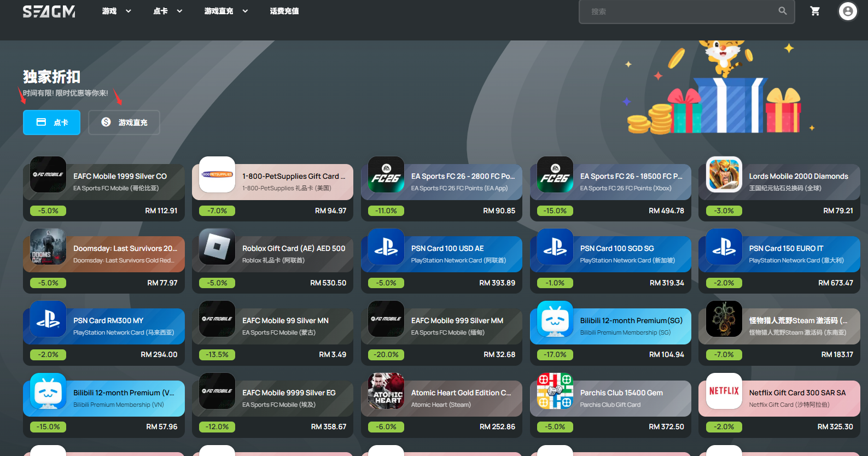
Task: Open EA Sports FC 26 18500 Points icon
Action: click(555, 174)
